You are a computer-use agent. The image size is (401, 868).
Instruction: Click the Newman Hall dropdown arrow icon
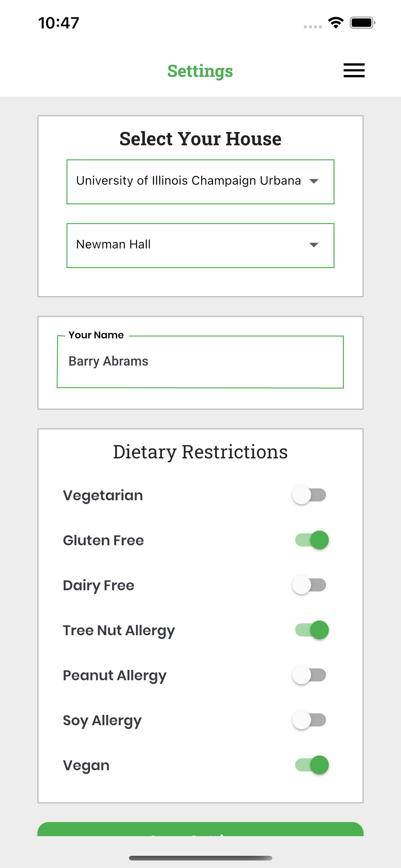point(314,245)
